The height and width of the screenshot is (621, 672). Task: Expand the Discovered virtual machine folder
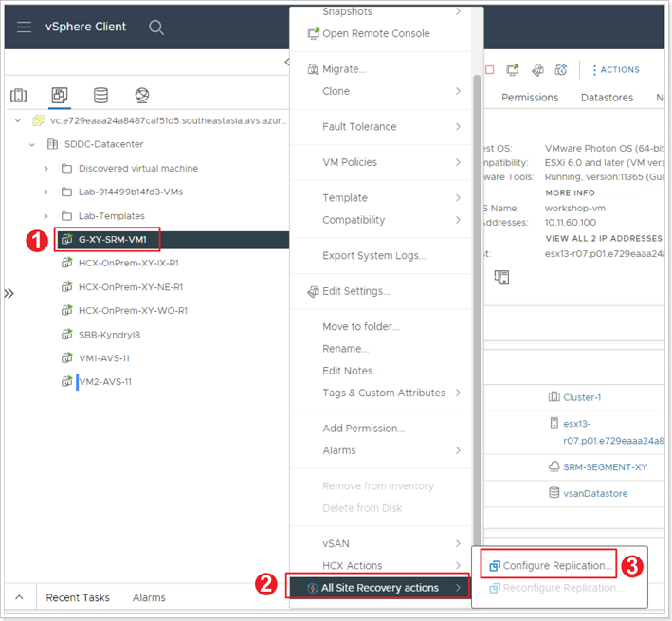(45, 169)
